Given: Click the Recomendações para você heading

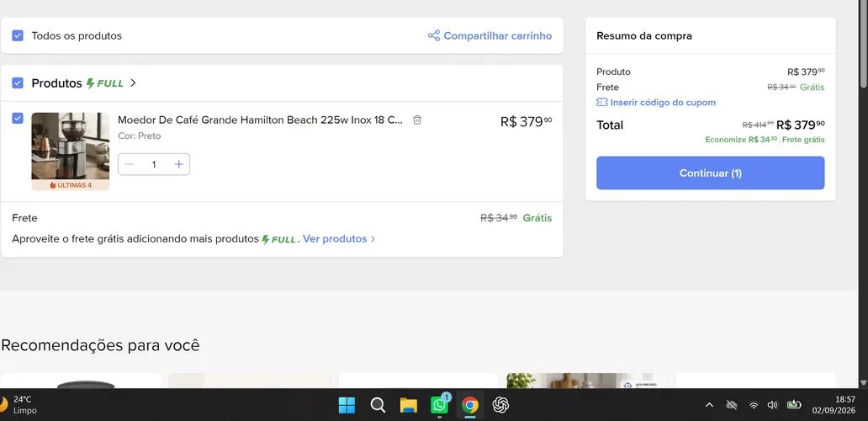Looking at the screenshot, I should tap(100, 345).
